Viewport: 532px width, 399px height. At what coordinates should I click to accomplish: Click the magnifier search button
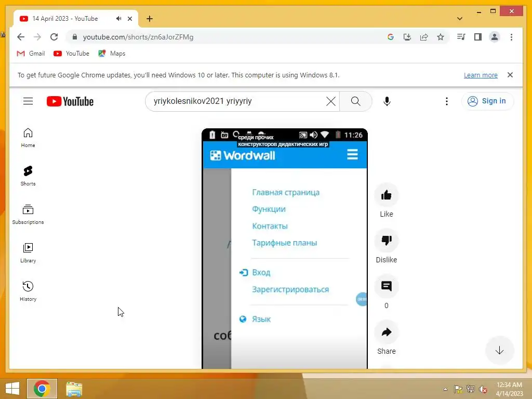point(355,101)
